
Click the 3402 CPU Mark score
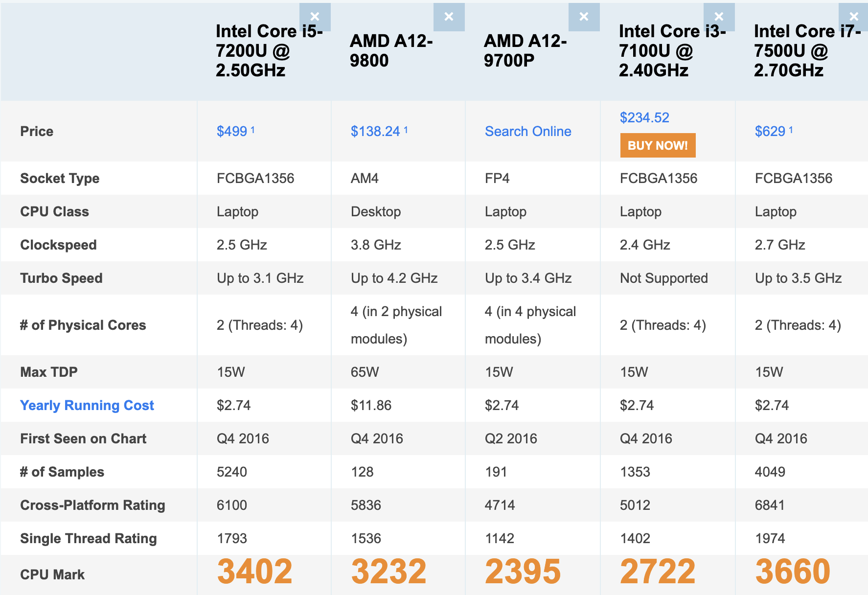point(254,572)
